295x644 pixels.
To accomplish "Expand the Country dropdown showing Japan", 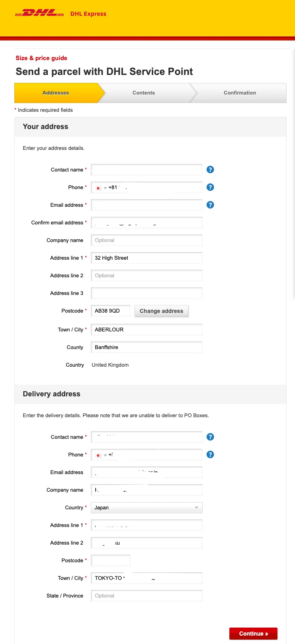I will [x=146, y=507].
